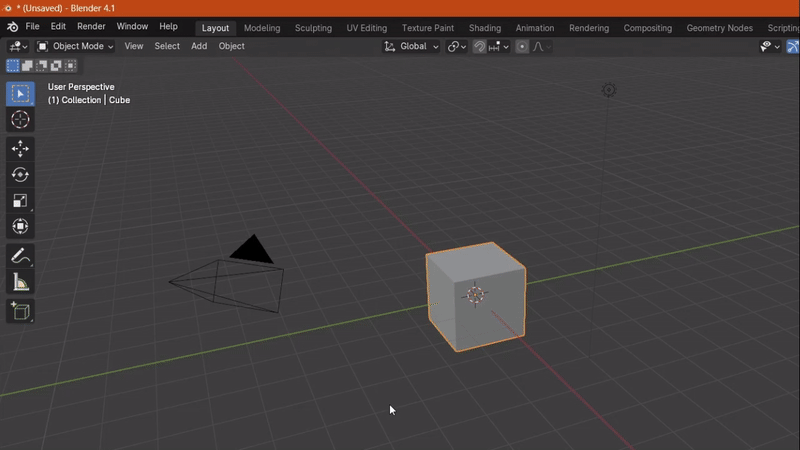Click the Blender logo menu icon
Screen dimensions: 800x450
pos(13,27)
